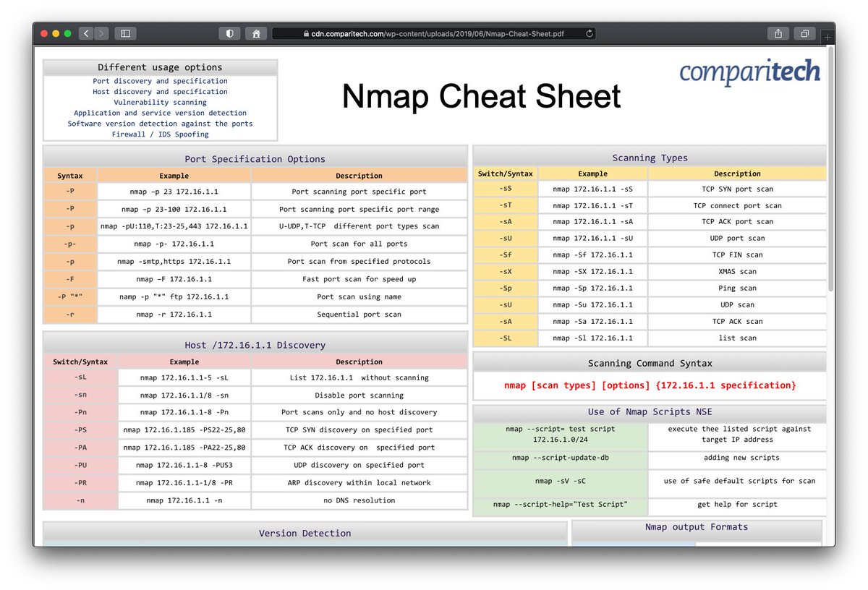Click the -SL list scan switch cell
868x590 pixels.
tap(505, 338)
